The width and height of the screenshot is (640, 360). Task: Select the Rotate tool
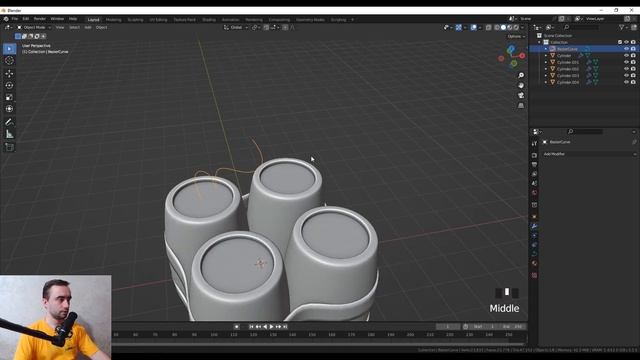[x=9, y=85]
